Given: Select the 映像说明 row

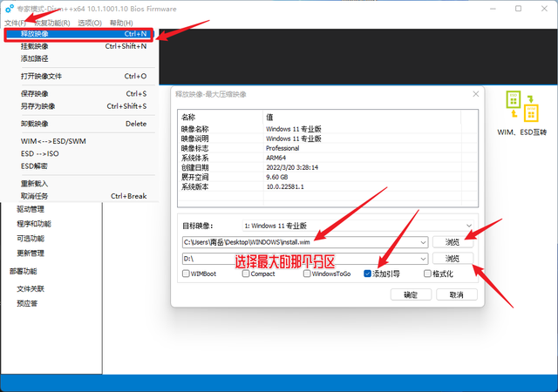Looking at the screenshot, I should [328, 139].
